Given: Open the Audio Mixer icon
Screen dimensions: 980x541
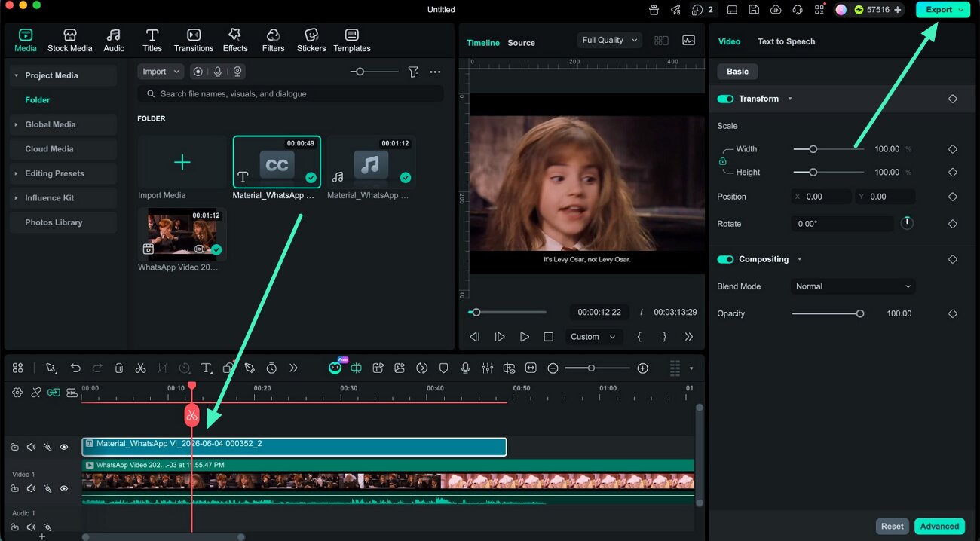Looking at the screenshot, I should click(x=488, y=368).
